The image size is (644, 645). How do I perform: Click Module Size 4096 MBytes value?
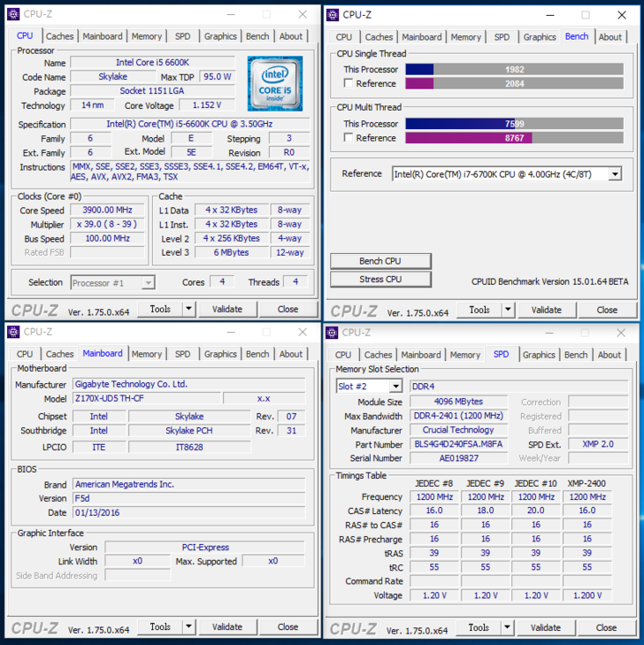pyautogui.click(x=458, y=402)
